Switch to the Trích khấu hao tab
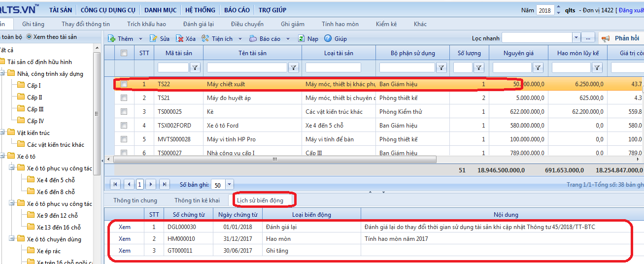The image size is (644, 264). tap(146, 24)
